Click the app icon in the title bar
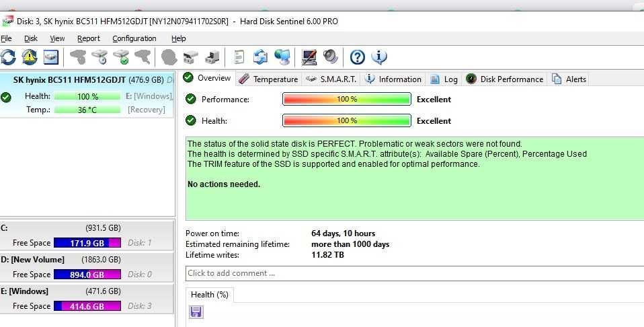 pyautogui.click(x=7, y=21)
